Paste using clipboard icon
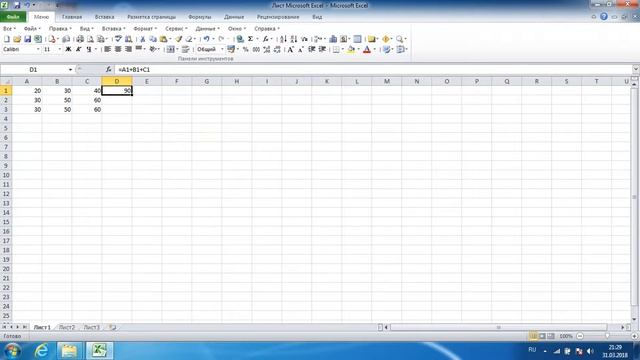 [163, 39]
